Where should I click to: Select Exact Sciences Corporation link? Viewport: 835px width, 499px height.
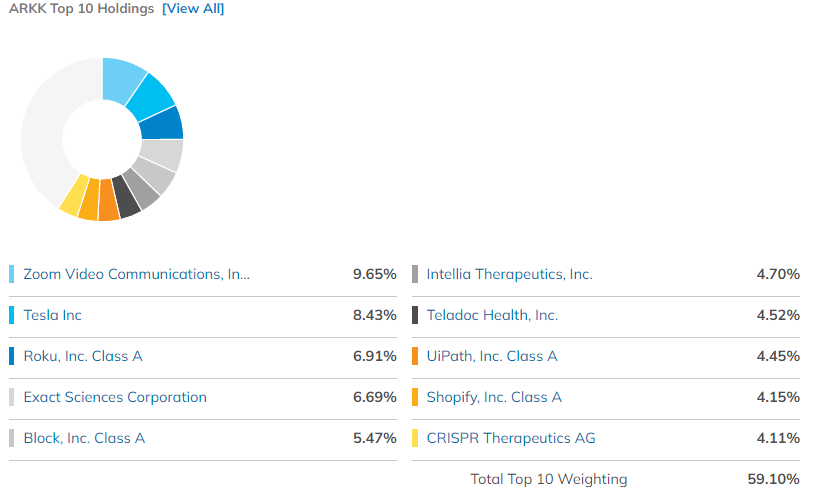click(115, 397)
